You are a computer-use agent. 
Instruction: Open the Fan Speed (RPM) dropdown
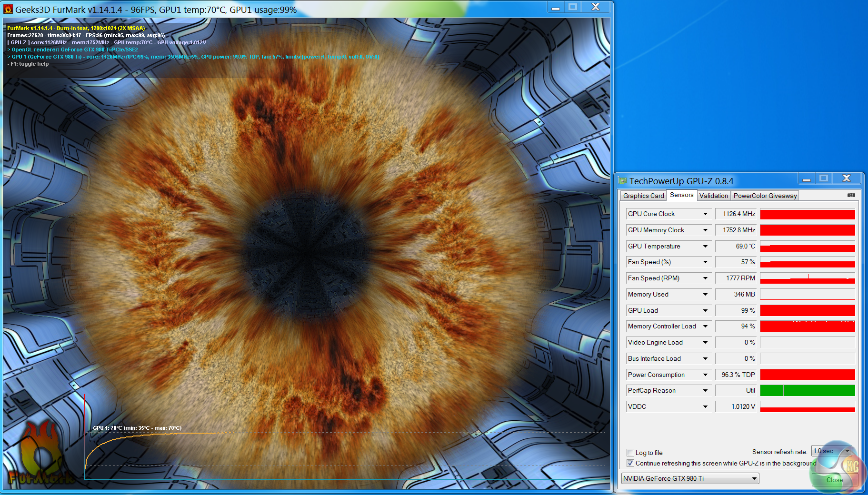(x=705, y=278)
